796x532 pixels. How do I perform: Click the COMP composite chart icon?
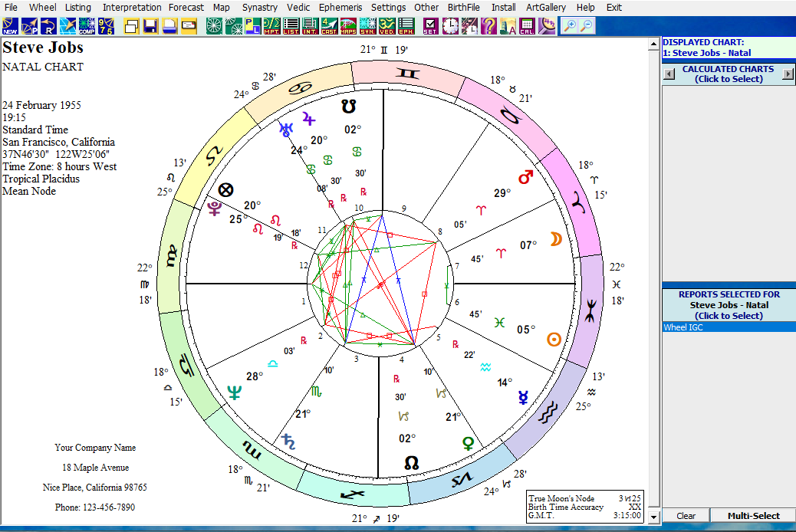[x=87, y=26]
